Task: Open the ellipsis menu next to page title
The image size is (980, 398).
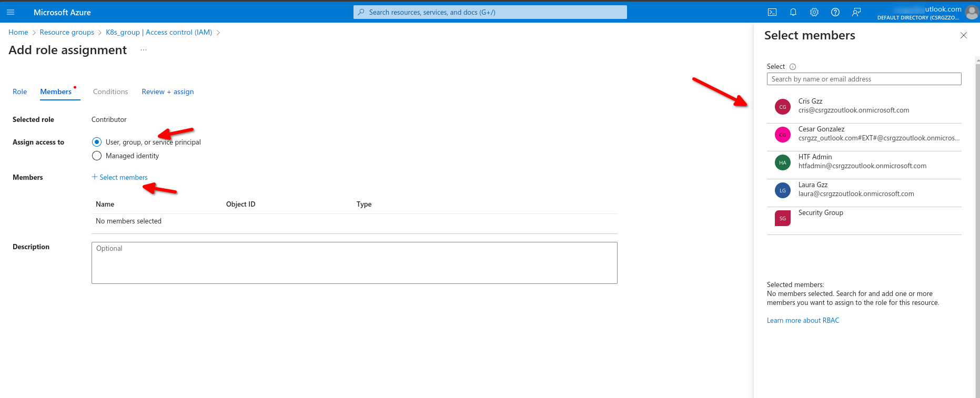Action: click(144, 50)
